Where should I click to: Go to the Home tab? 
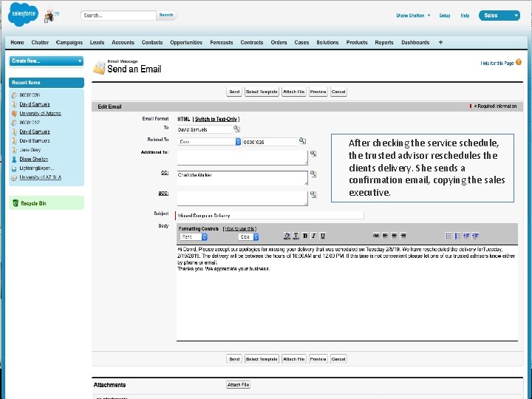tap(17, 42)
